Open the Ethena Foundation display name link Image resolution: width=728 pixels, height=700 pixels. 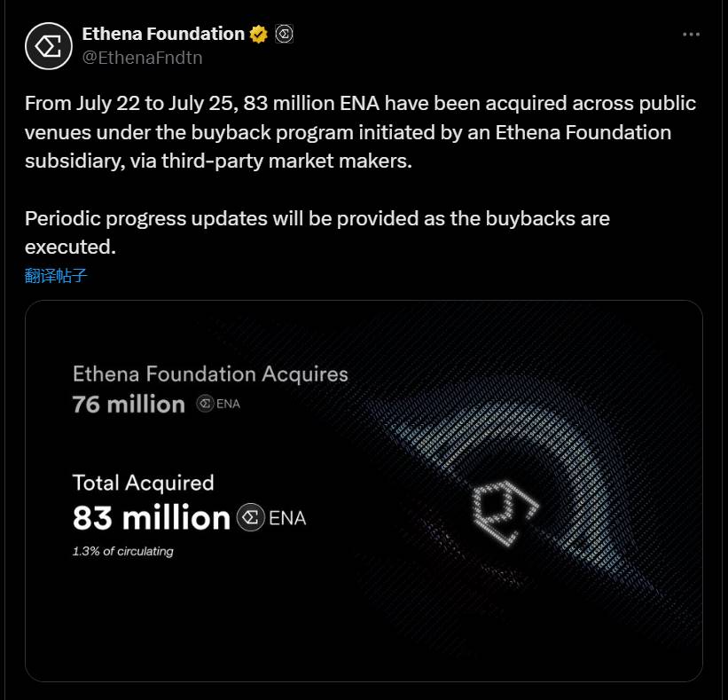(162, 34)
